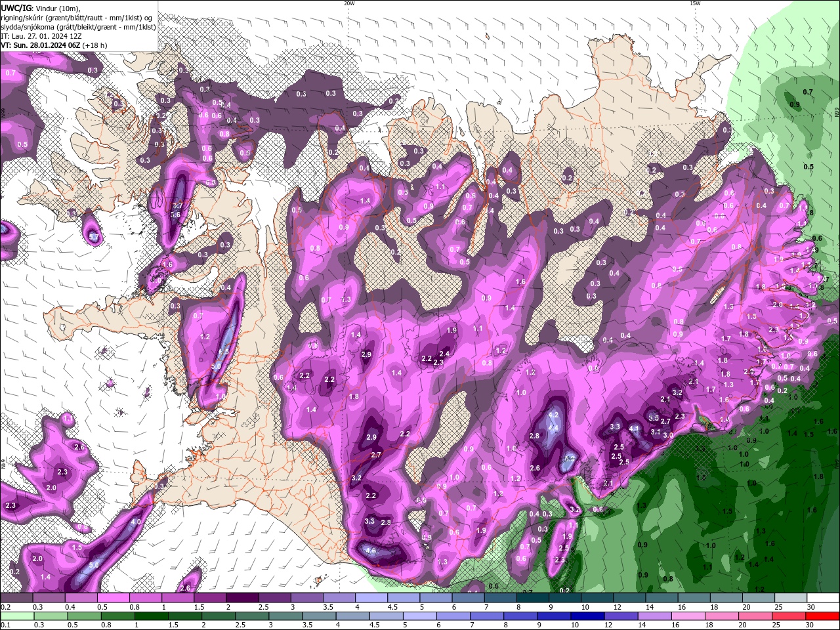Select the "rigning/skúrir" legend description line
This screenshot has width=840, height=630.
77,18
